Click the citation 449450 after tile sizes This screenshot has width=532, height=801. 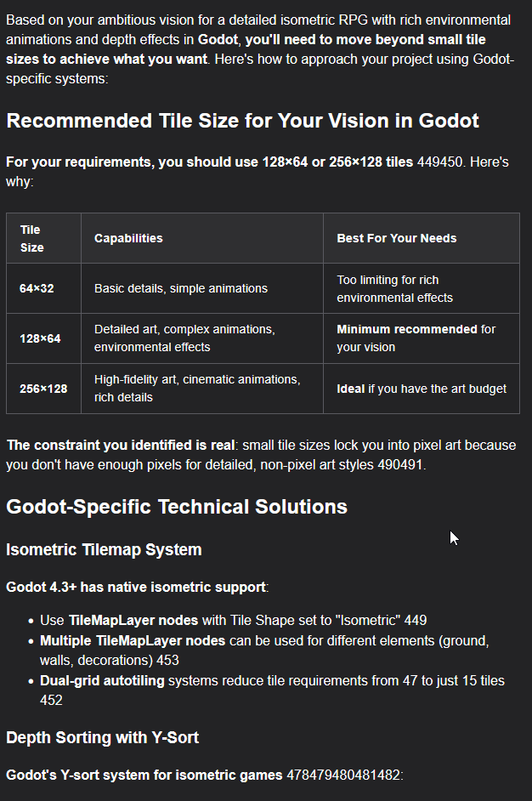pyautogui.click(x=439, y=162)
